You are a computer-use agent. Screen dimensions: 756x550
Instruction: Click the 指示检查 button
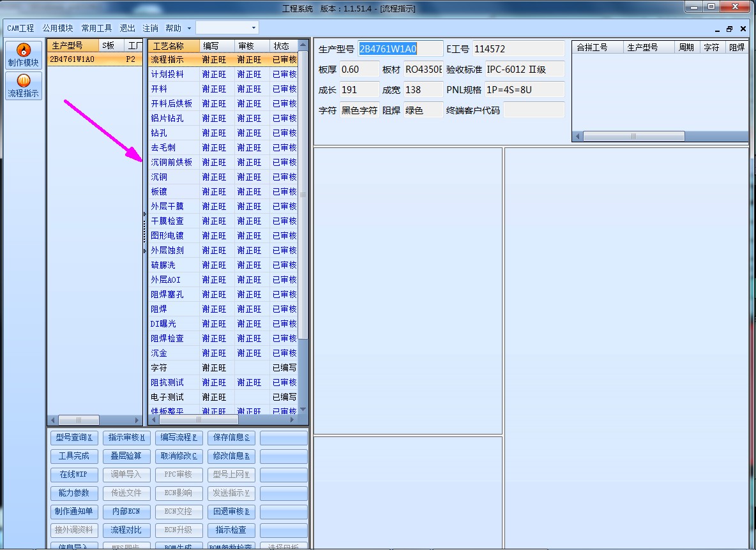point(231,530)
